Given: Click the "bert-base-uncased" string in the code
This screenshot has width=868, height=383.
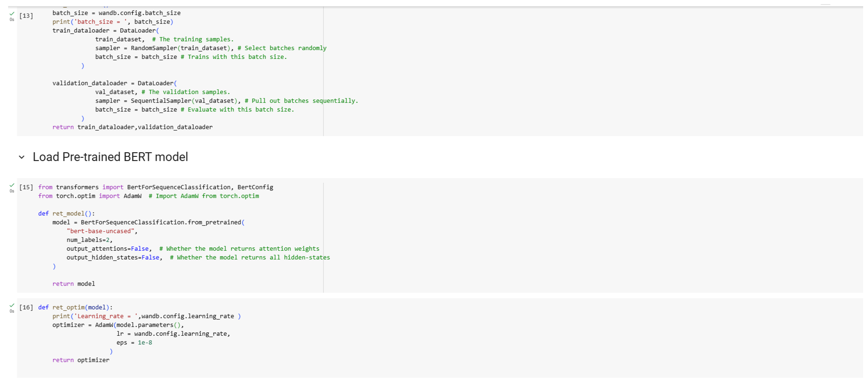Looking at the screenshot, I should 100,231.
